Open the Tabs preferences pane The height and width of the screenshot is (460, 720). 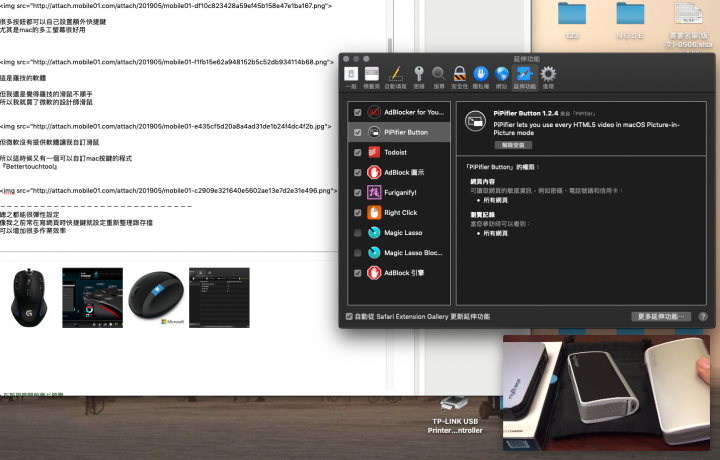point(371,78)
